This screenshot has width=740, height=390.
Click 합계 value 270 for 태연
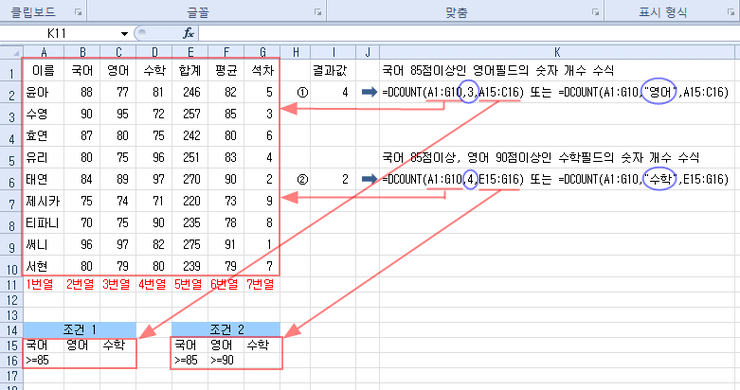(x=190, y=179)
